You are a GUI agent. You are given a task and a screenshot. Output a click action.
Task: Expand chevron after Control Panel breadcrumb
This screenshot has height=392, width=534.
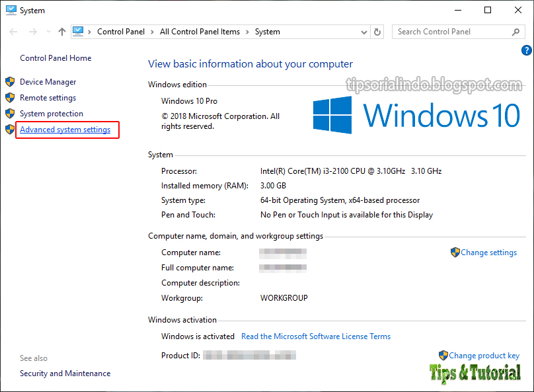[x=152, y=32]
